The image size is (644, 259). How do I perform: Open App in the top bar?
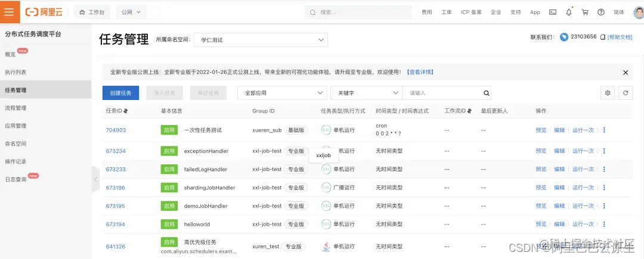(x=535, y=13)
